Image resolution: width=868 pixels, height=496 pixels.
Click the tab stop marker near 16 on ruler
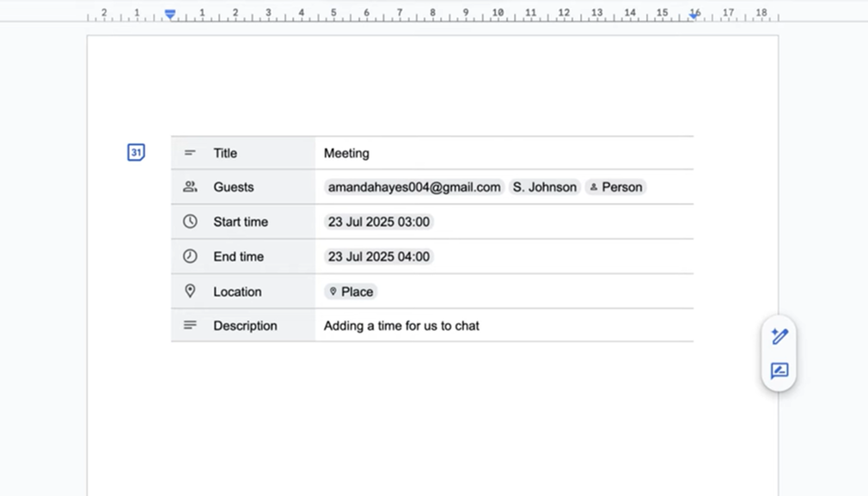click(693, 15)
